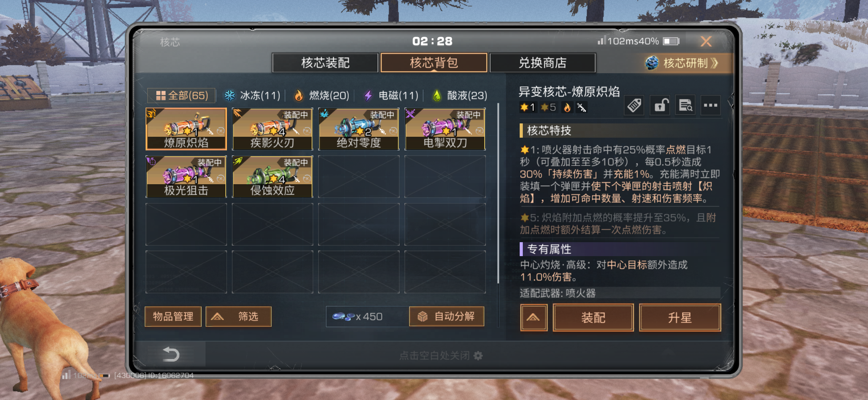Filter cores by 冰冻 snowflake category

click(x=252, y=96)
